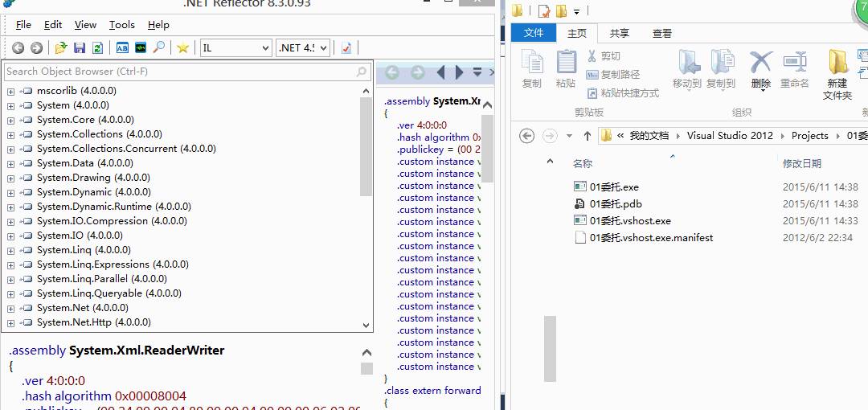Click the Search Object Browser input field
Viewport: 868px width, 410px height.
(186, 72)
